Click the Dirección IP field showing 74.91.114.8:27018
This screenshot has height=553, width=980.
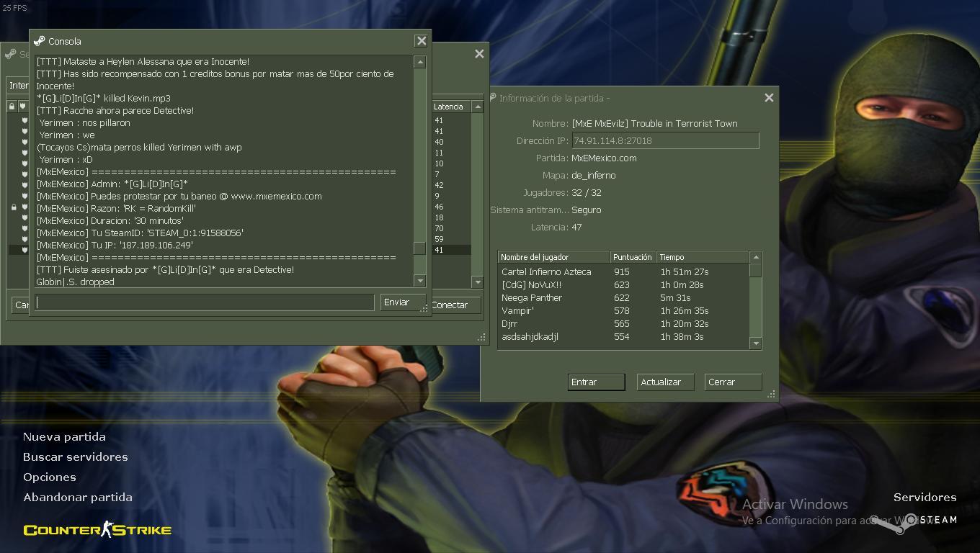point(665,141)
